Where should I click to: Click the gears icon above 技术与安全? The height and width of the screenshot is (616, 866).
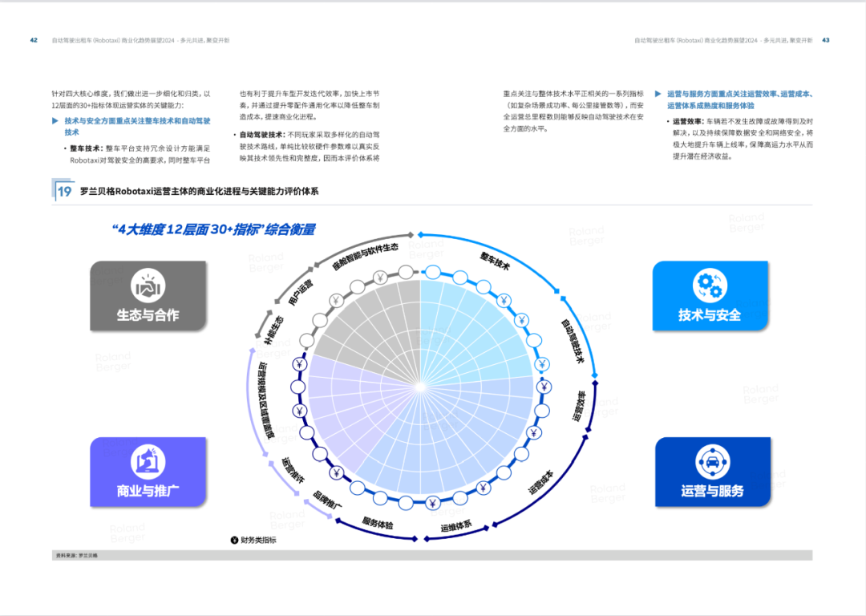[710, 286]
